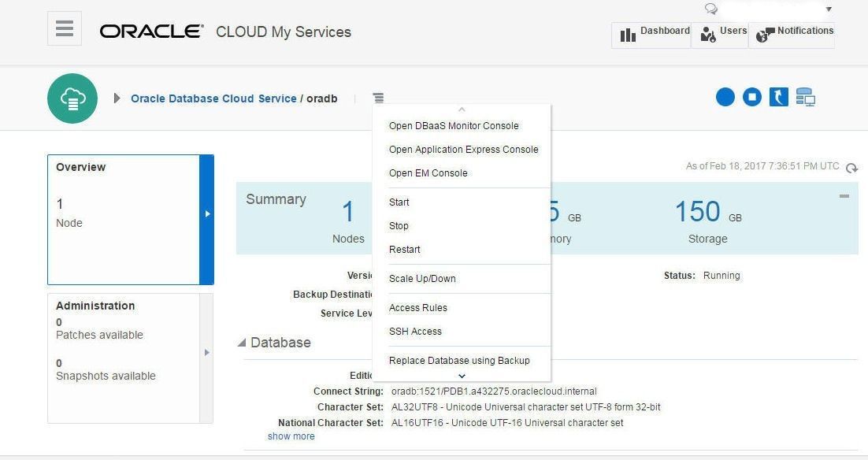The image size is (868, 460).
Task: Click the solid blue circle start icon
Action: (725, 97)
